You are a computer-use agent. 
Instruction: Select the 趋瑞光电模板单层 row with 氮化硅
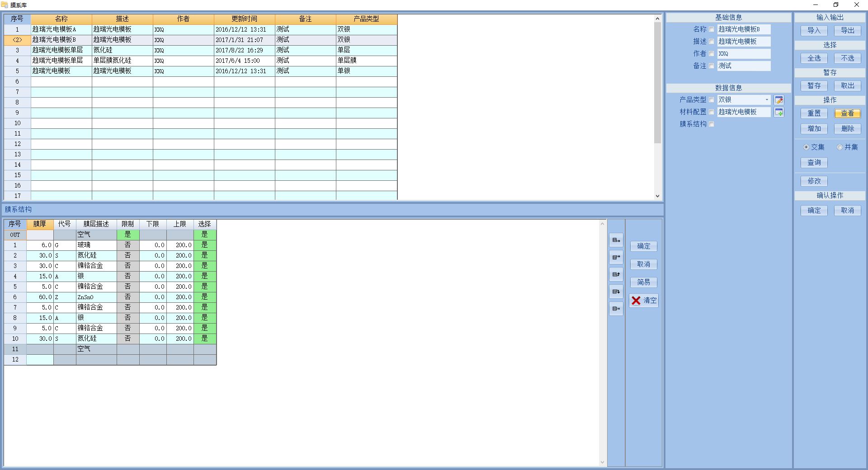(201, 50)
